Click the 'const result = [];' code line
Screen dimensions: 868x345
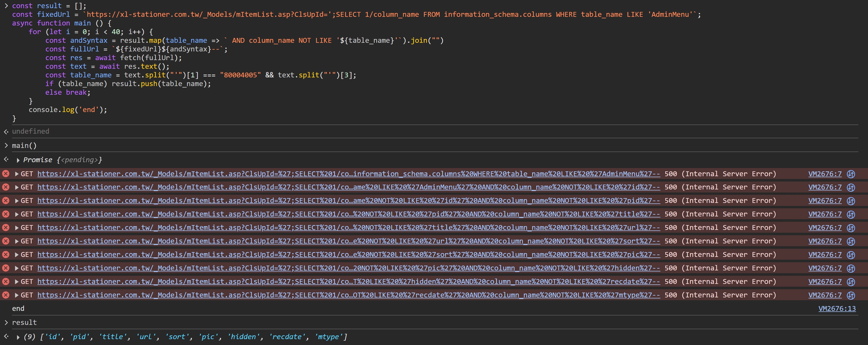(x=49, y=6)
